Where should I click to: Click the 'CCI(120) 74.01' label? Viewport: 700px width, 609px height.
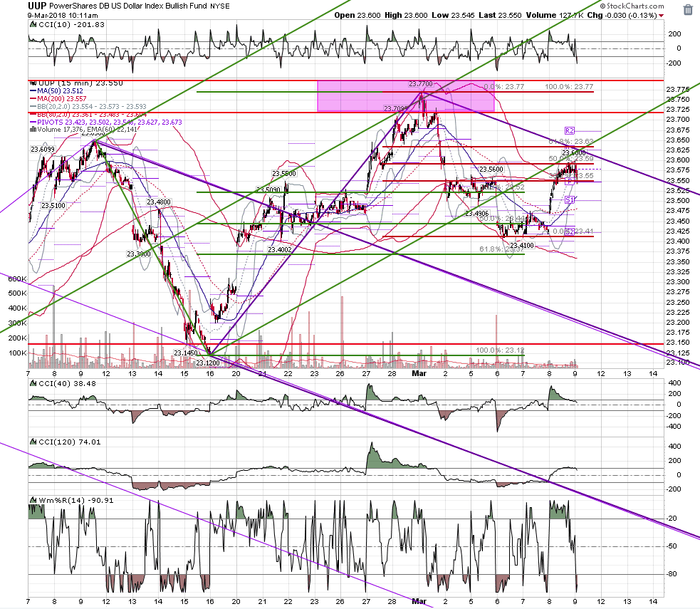(70, 442)
